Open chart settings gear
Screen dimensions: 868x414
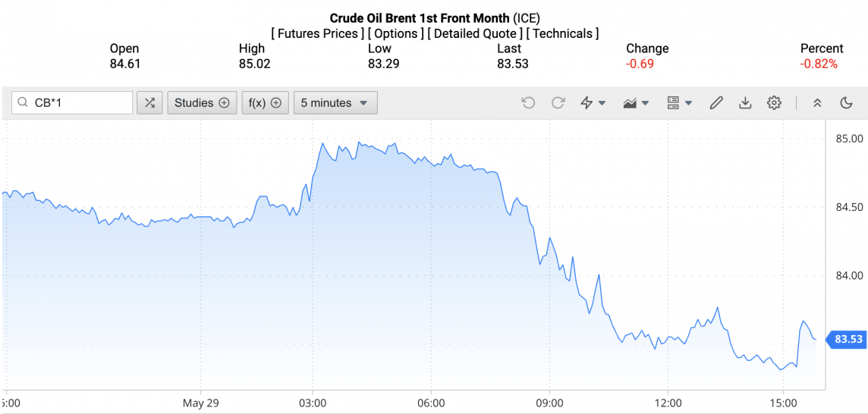(774, 103)
